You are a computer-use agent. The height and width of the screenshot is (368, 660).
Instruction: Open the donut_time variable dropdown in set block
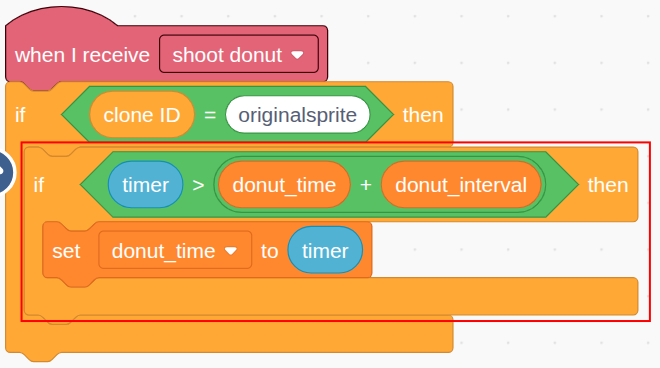click(175, 251)
